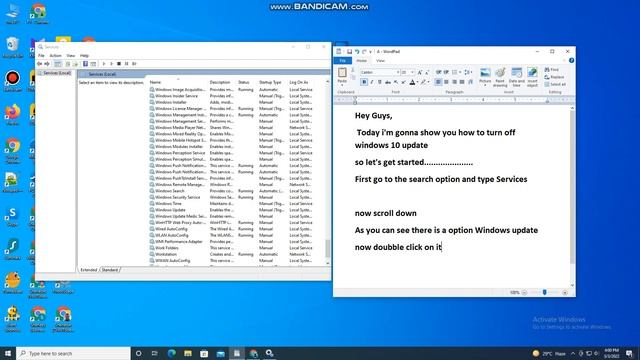Toggle Underline formatting in WordPad
Screen dimensions: 640x360
[380, 82]
